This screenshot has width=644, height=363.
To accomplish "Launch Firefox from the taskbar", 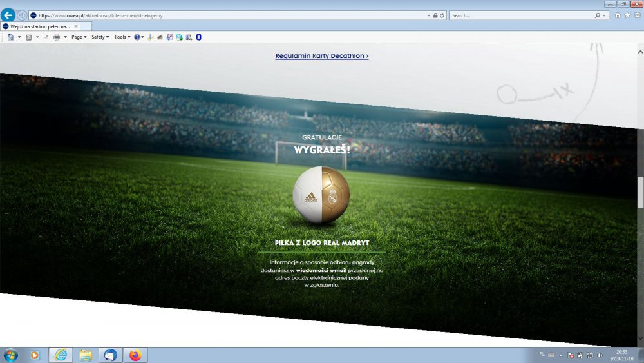I will tap(135, 355).
